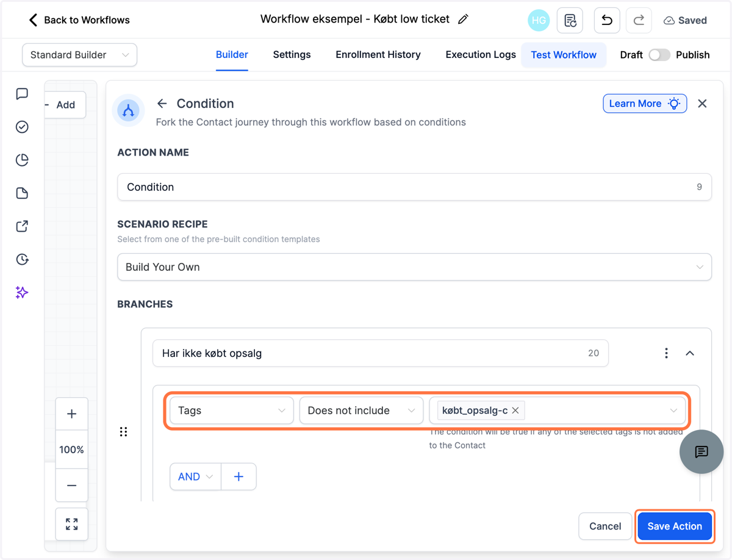Click the Add button on canvas
This screenshot has height=560, width=732.
coord(65,105)
